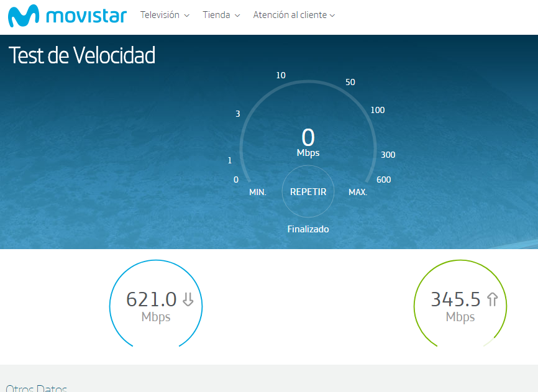Click the MIN. label on the gauge
This screenshot has width=538, height=392.
click(258, 192)
